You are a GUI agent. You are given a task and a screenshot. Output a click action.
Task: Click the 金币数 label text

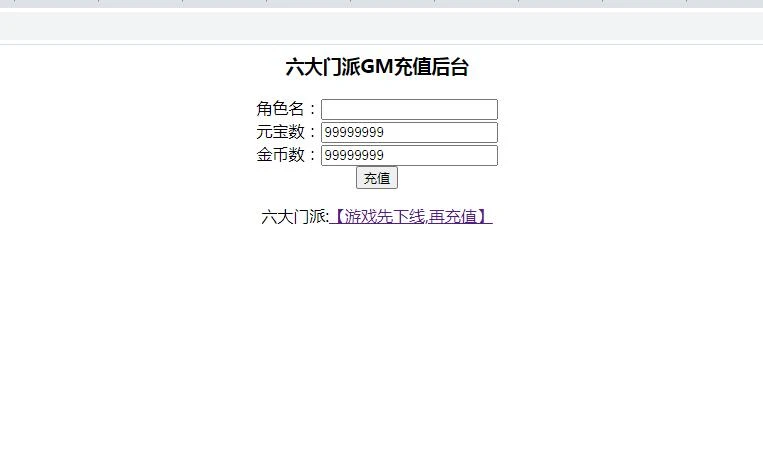click(280, 155)
